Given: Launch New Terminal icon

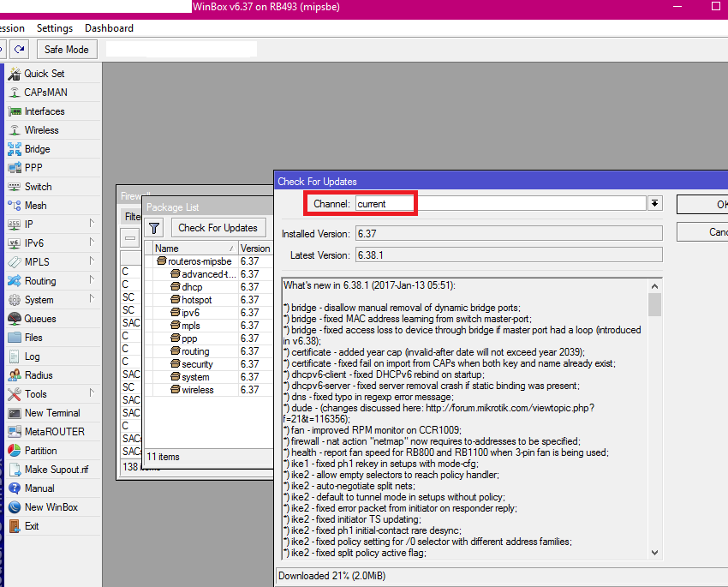Looking at the screenshot, I should (15, 413).
